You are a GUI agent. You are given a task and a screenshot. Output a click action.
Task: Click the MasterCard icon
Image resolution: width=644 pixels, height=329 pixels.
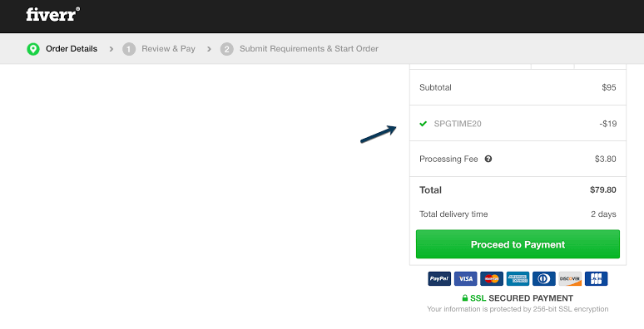pos(492,278)
